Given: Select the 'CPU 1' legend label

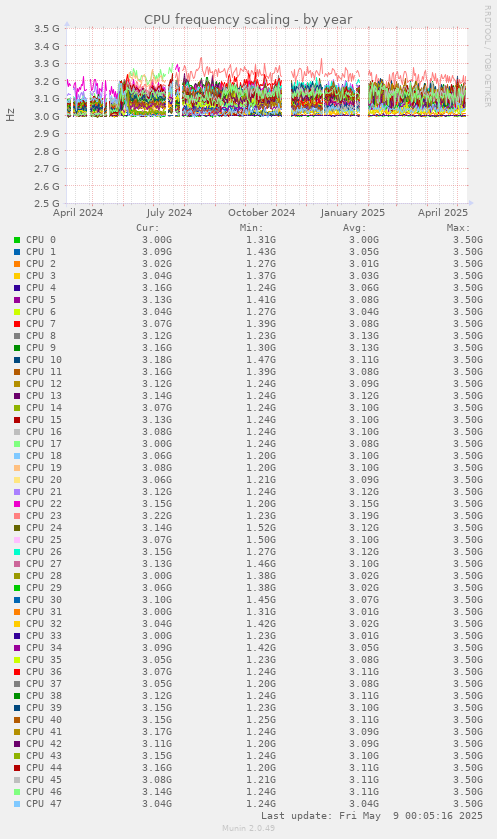Looking at the screenshot, I should point(41,251).
